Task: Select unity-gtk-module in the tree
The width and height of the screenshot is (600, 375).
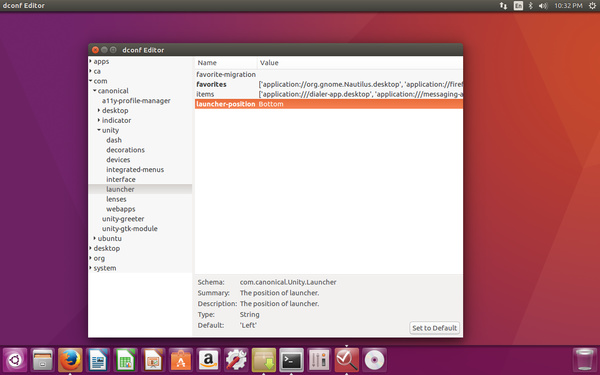Action: pyautogui.click(x=129, y=228)
